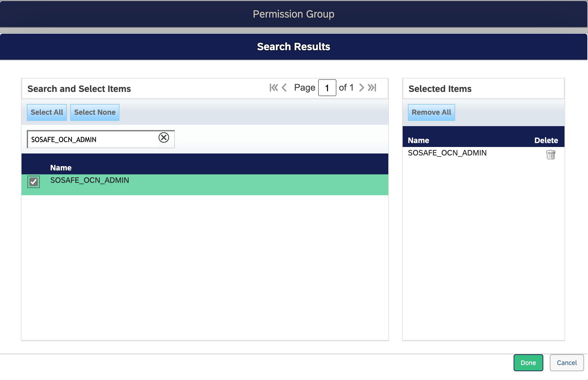The width and height of the screenshot is (588, 380).
Task: Focus the page number field
Action: click(x=327, y=88)
